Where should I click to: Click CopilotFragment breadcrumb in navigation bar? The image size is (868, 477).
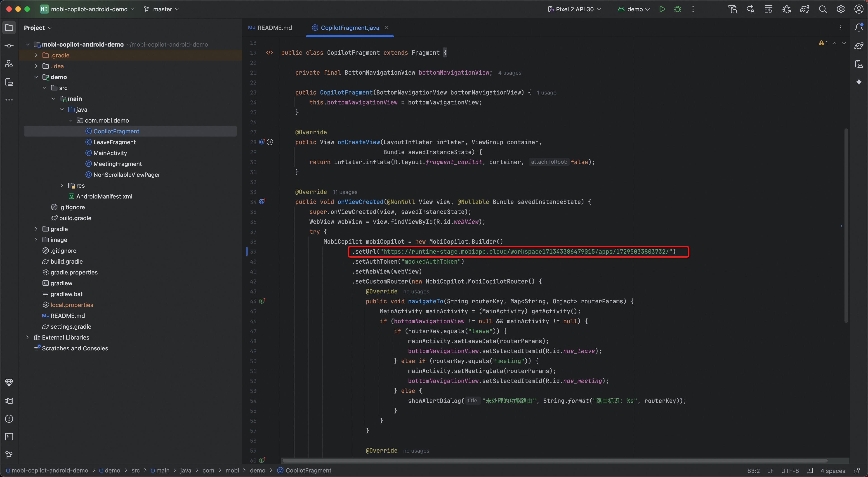304,471
